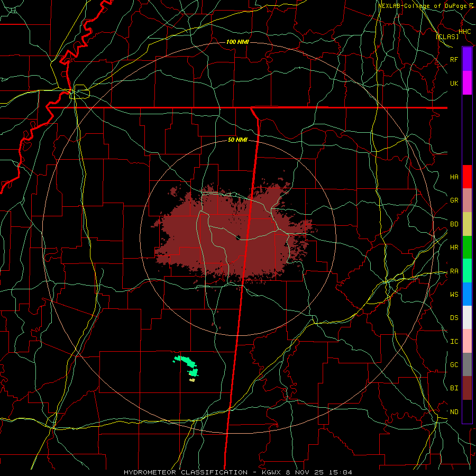Click the RA legend label
Image resolution: width=476 pixels, height=476 pixels.
pyautogui.click(x=454, y=271)
